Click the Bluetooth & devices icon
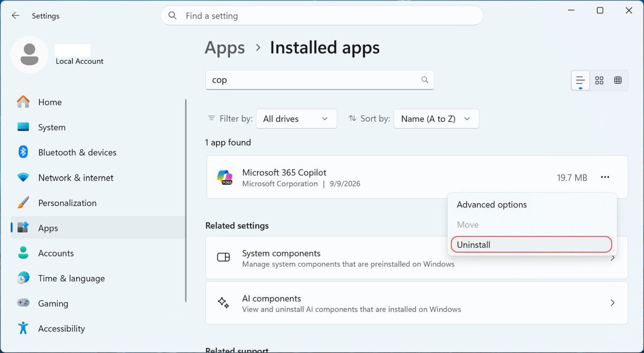 [x=23, y=152]
